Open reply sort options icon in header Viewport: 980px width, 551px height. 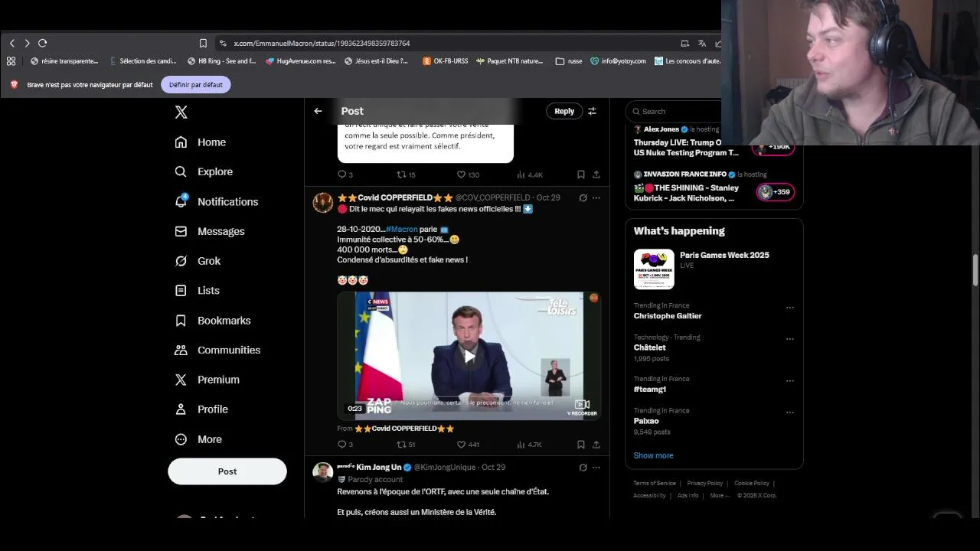click(x=592, y=111)
